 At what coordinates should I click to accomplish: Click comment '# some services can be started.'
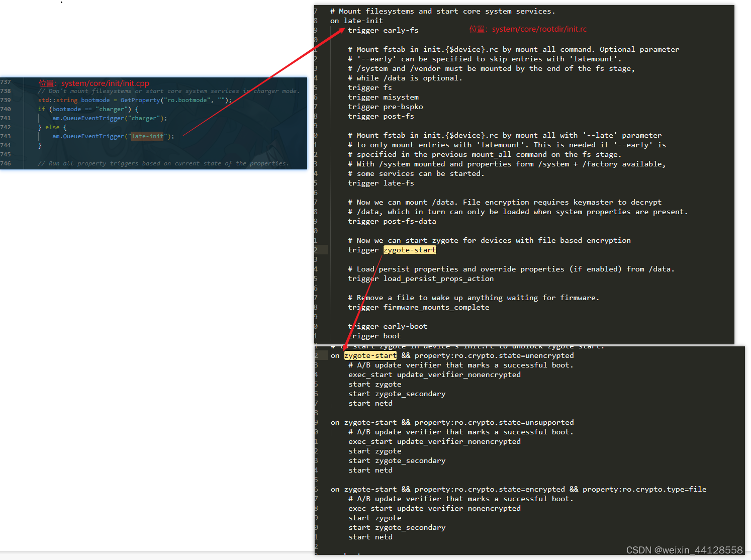tap(416, 173)
